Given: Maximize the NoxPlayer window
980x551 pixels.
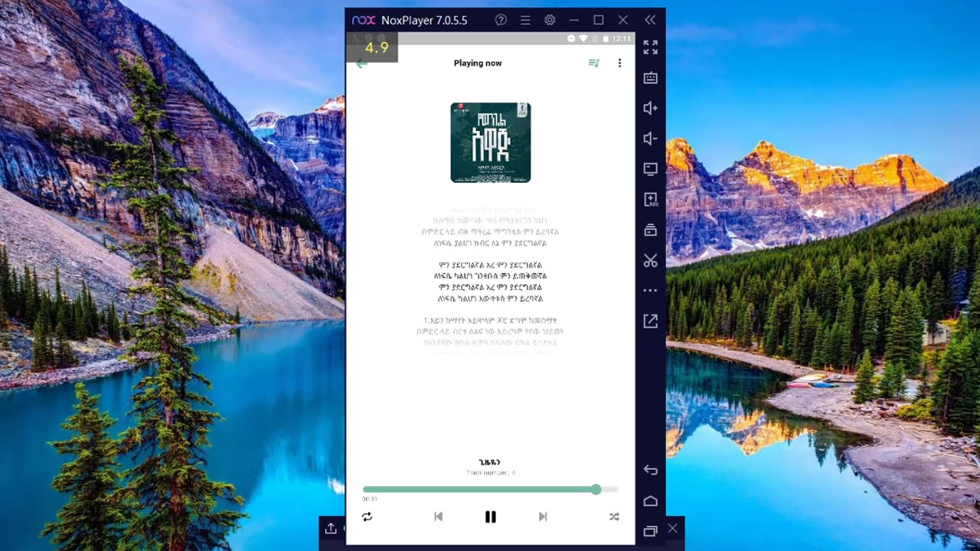Looking at the screenshot, I should pyautogui.click(x=599, y=20).
